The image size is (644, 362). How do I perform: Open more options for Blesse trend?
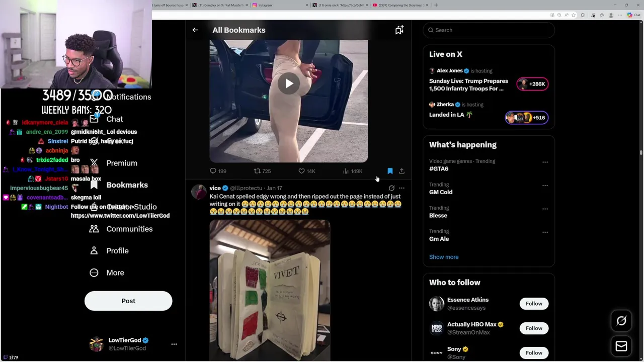tap(545, 209)
